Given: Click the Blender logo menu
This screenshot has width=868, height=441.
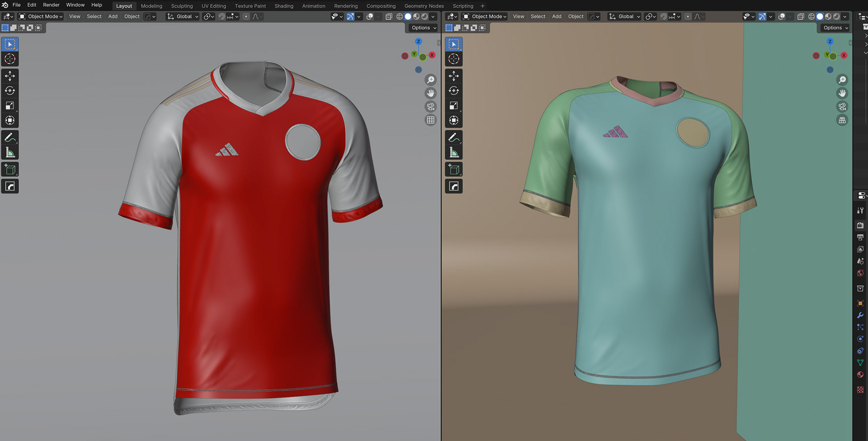Looking at the screenshot, I should click(5, 5).
